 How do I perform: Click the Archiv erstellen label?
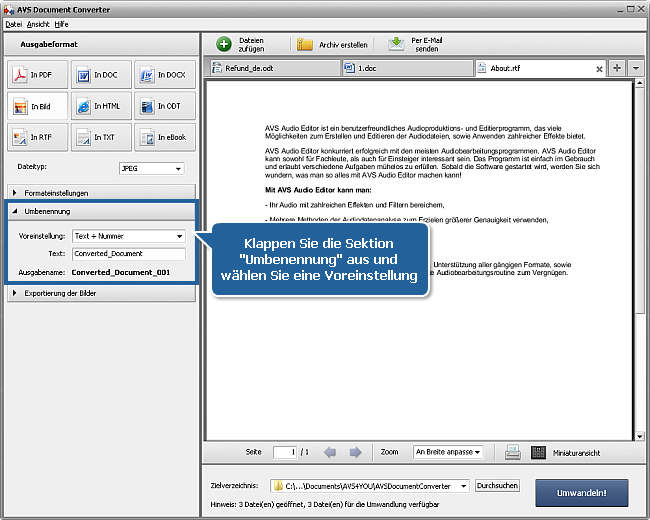coord(343,45)
